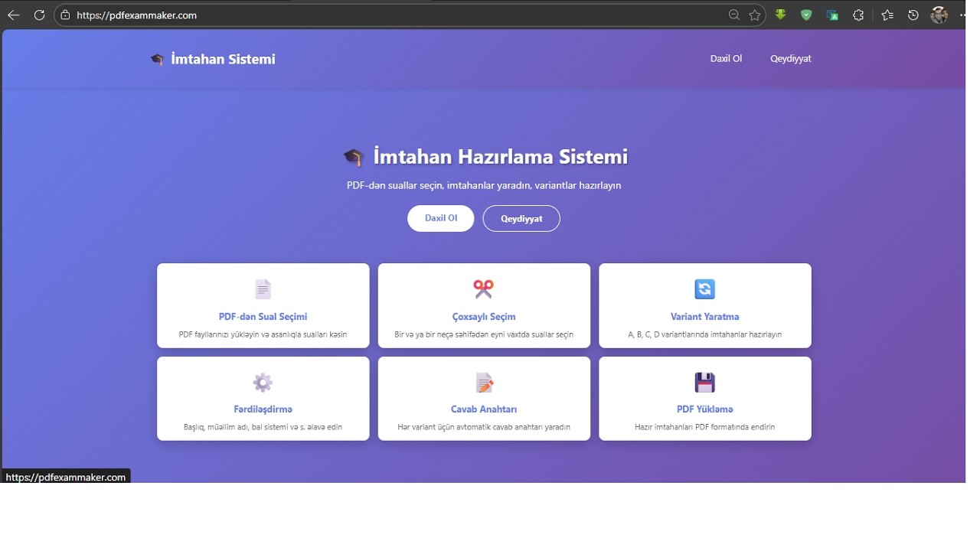Click description Hazır imtahanları PDF formatında
The image size is (980, 551).
coord(704,427)
